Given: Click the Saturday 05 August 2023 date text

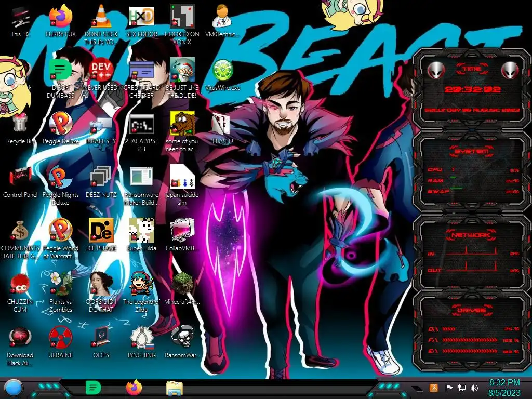Looking at the screenshot, I should [x=472, y=110].
